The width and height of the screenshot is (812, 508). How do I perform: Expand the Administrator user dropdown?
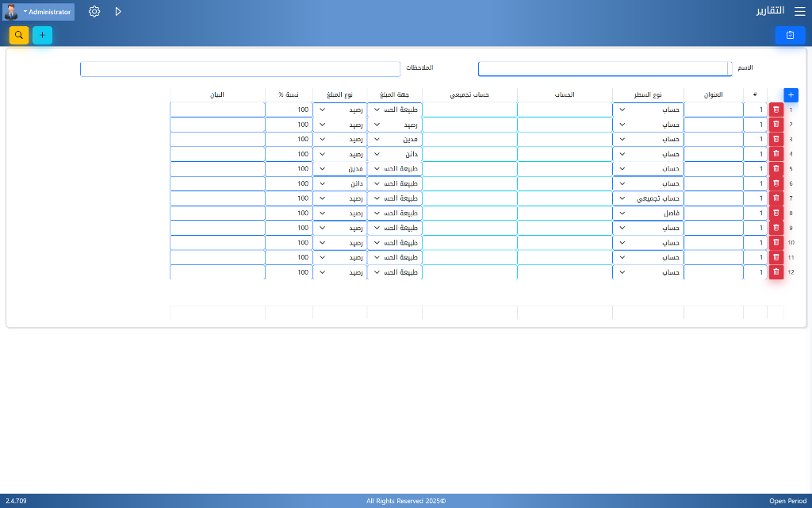(x=39, y=12)
